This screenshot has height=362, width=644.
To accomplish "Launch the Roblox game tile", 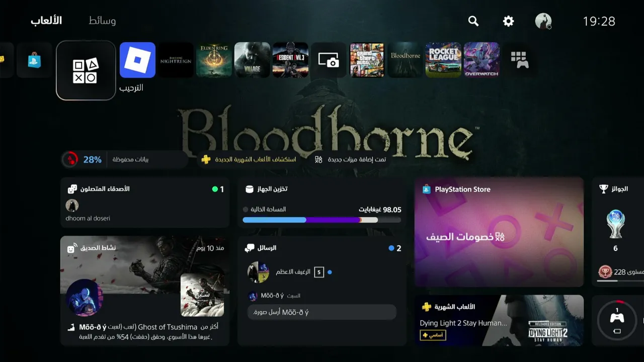I will tap(137, 60).
